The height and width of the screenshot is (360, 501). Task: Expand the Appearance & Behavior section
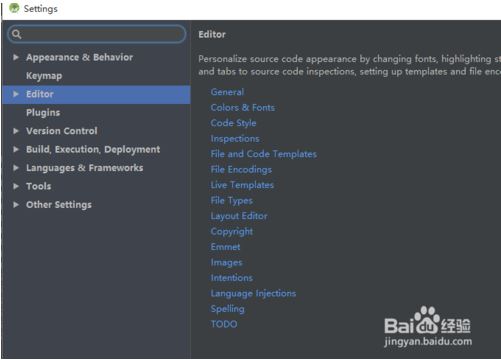coord(16,57)
